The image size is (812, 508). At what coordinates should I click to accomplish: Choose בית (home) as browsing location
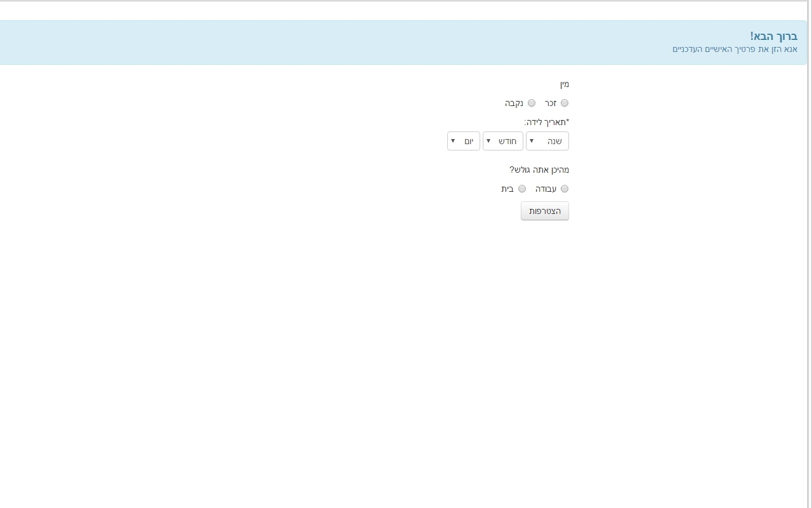(x=522, y=189)
